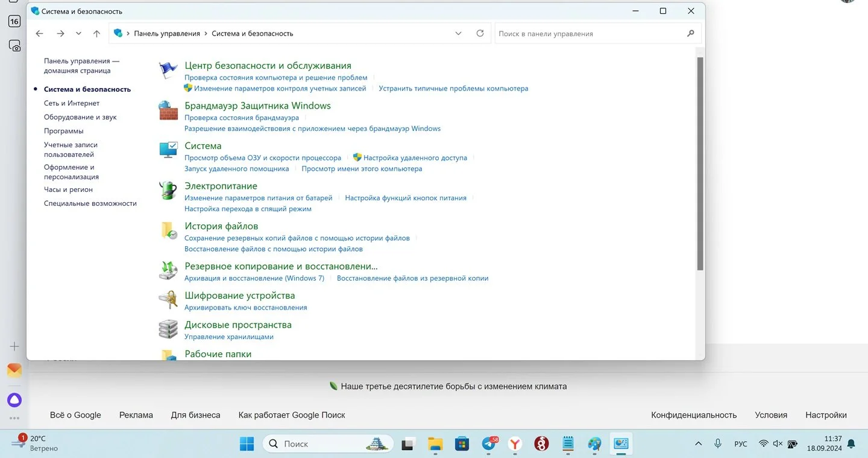Click the Alice assistant sidebar icon
This screenshot has width=868, height=458.
(14, 399)
